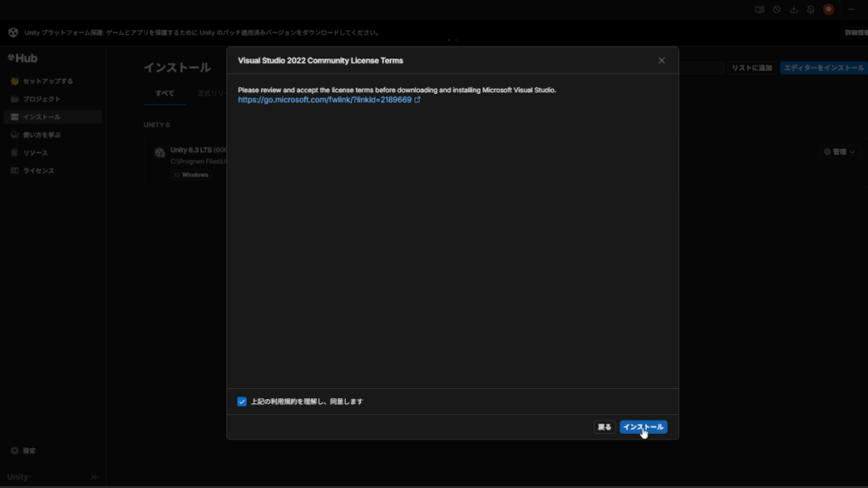The width and height of the screenshot is (868, 488).
Task: Open 使い方を学ぶ learn section icon
Action: (14, 135)
